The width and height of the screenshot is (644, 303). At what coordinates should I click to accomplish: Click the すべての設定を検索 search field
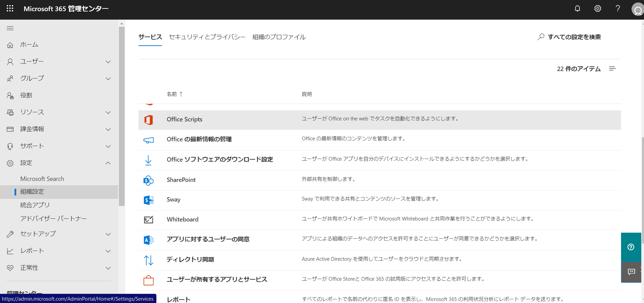[574, 37]
